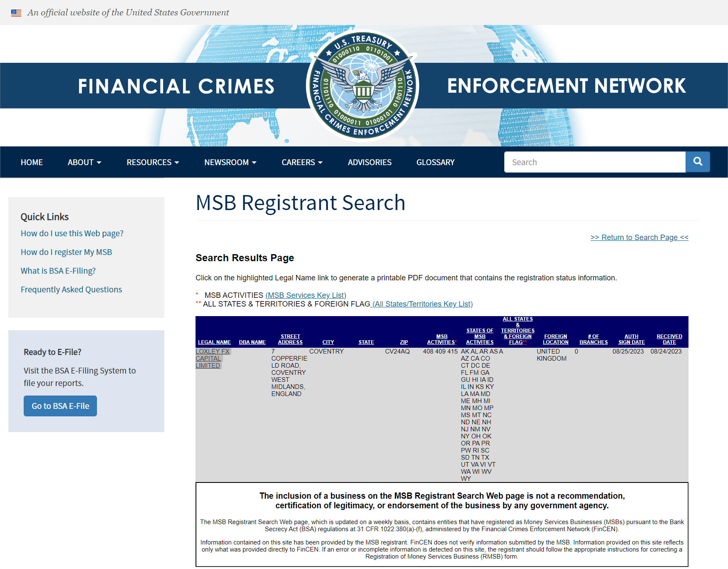Expand the ABOUT dropdown menu
This screenshot has width=728, height=569.
click(84, 162)
